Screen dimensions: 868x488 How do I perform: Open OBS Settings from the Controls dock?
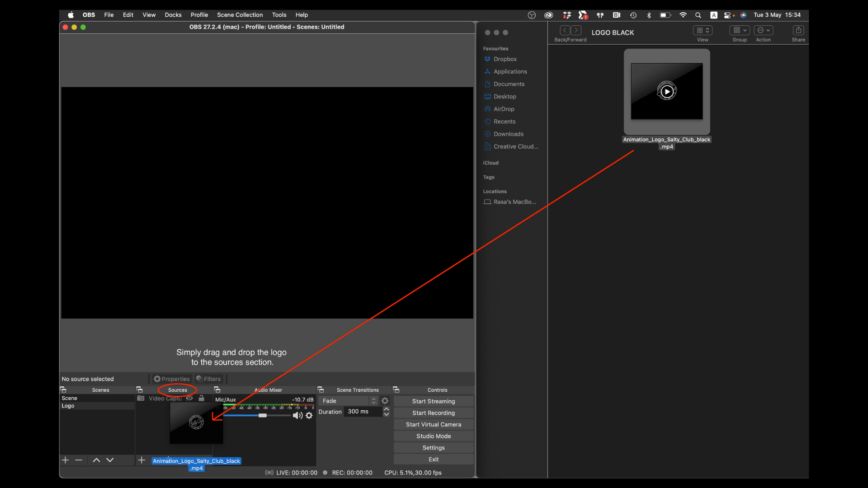click(434, 448)
